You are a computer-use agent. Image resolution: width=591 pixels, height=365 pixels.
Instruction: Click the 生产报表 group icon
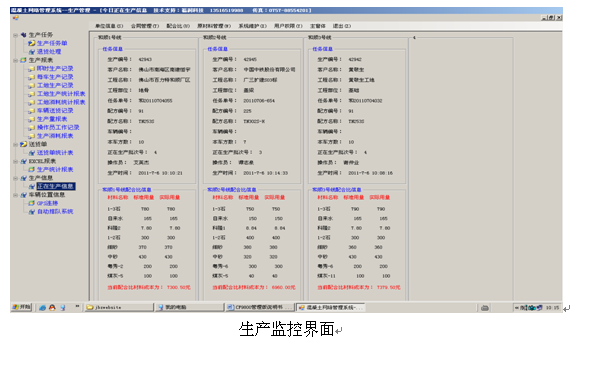23,60
